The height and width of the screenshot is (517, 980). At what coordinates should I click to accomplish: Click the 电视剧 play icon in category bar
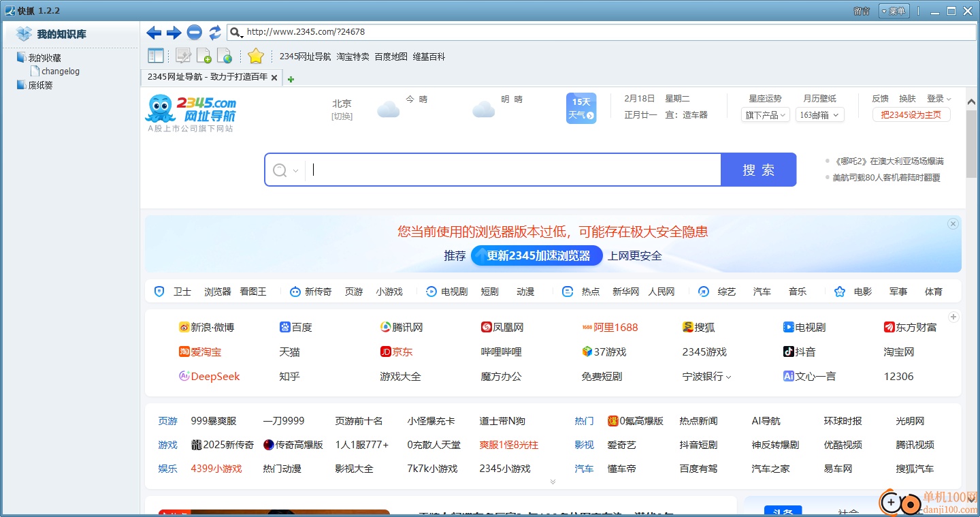431,292
